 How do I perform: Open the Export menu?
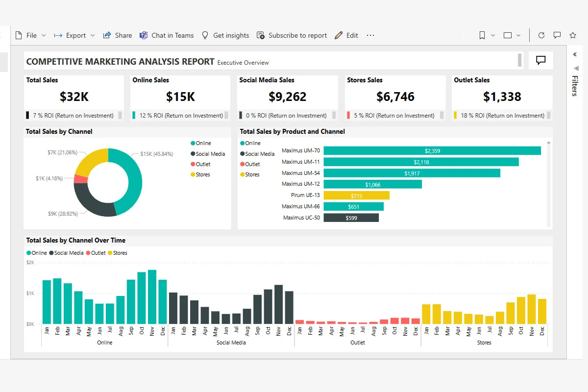point(73,35)
